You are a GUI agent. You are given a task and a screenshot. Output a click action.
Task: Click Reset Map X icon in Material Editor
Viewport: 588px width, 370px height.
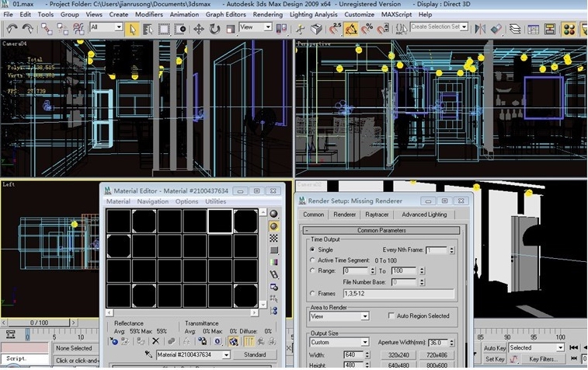tap(155, 341)
